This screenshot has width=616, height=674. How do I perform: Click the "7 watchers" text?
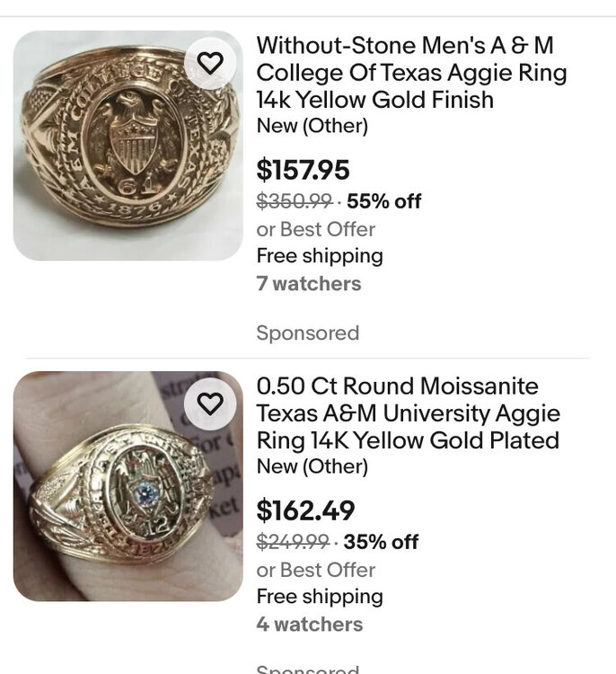(308, 284)
